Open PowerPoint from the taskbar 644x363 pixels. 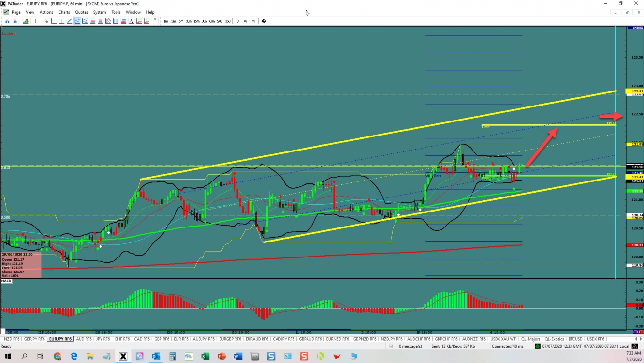pos(221,356)
